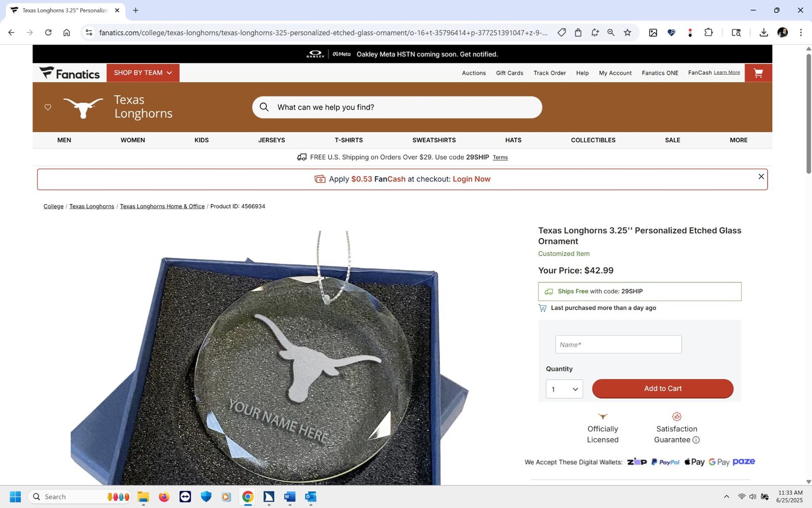Click the Fanatics logo
Image resolution: width=812 pixels, height=508 pixels.
pyautogui.click(x=70, y=73)
